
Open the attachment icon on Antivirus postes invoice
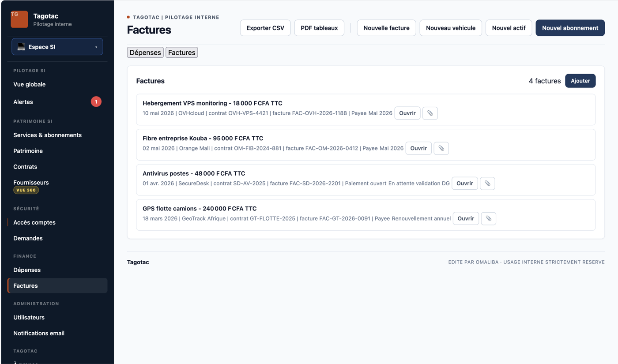(x=487, y=184)
